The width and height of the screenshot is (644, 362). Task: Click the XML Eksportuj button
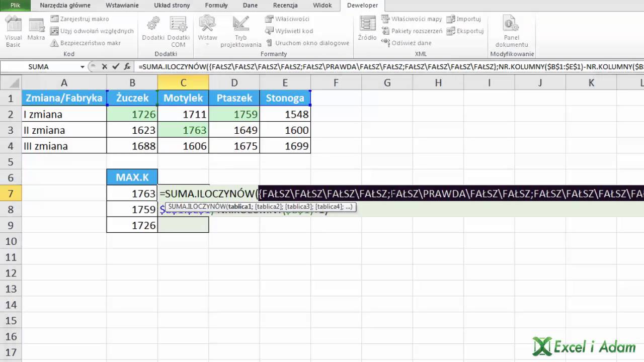(465, 31)
